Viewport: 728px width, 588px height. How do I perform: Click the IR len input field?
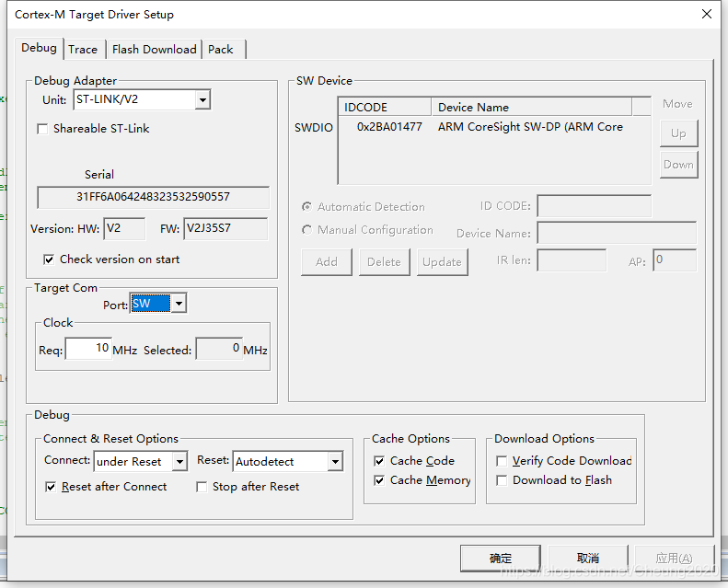coord(572,259)
